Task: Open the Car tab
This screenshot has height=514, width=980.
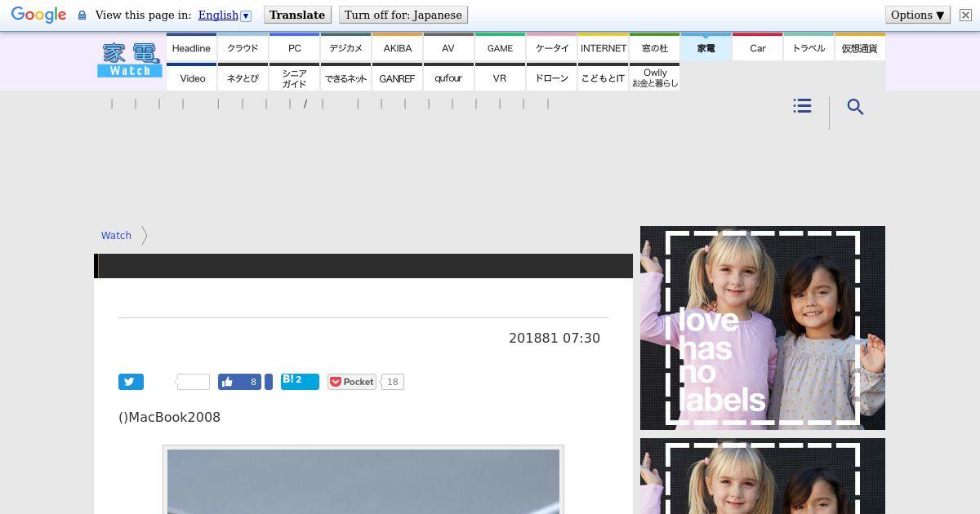Action: [x=757, y=47]
